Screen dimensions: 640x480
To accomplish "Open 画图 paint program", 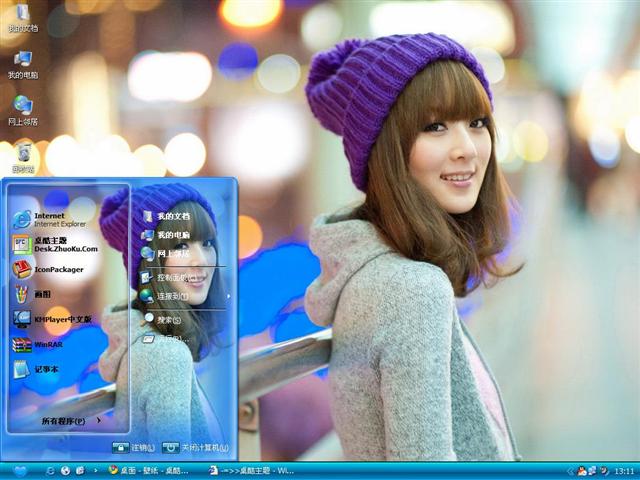I will [x=33, y=294].
